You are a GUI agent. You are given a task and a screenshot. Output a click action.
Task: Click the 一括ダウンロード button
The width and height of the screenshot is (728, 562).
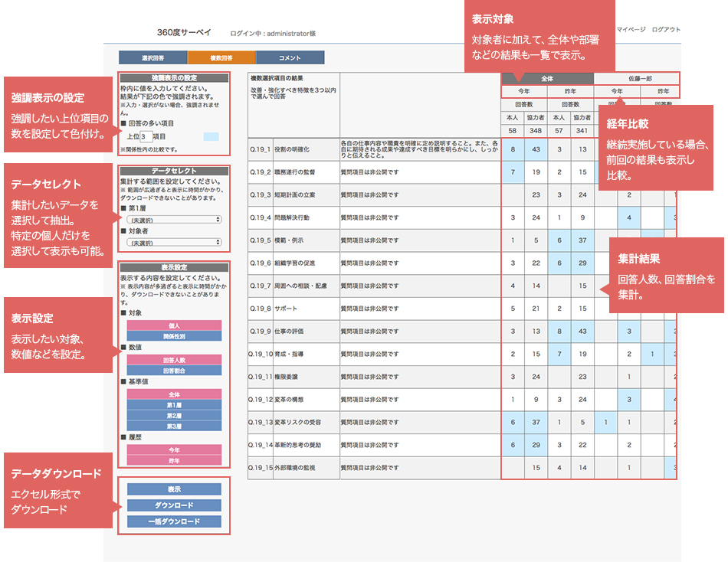[174, 521]
